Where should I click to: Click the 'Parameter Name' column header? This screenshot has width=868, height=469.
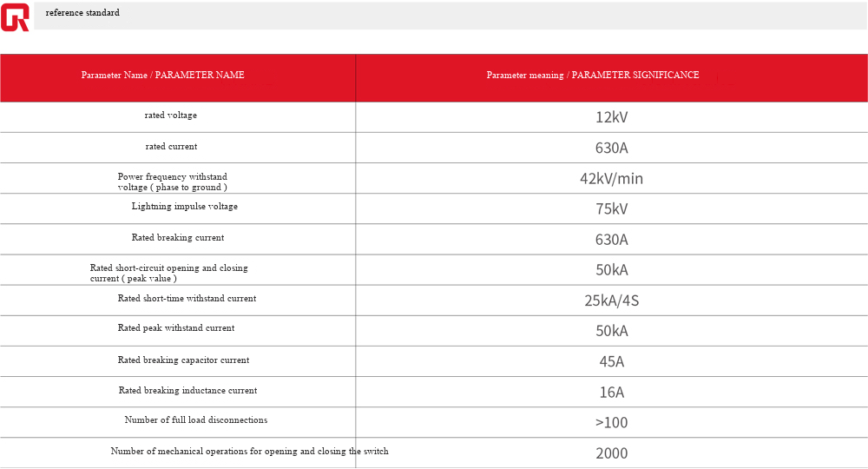[162, 76]
